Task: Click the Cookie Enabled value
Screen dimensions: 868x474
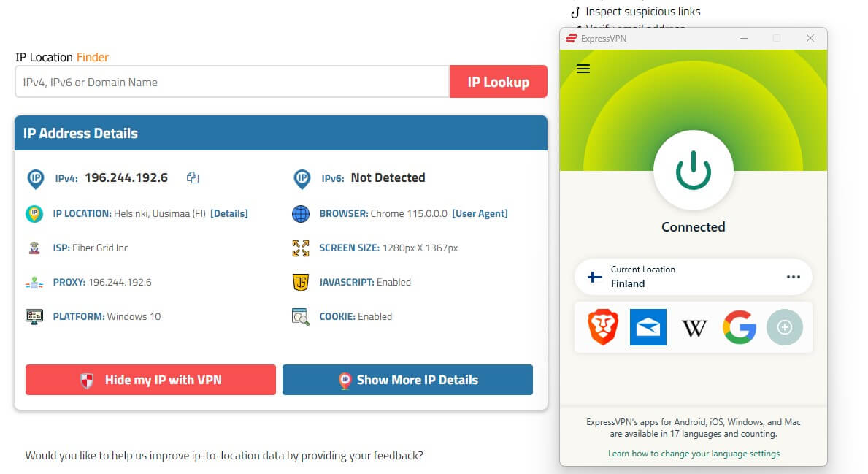Action: (x=375, y=317)
